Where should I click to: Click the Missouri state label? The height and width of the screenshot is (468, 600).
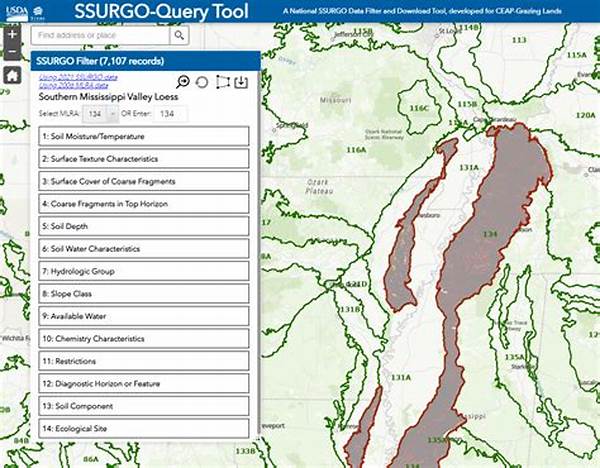pos(335,100)
